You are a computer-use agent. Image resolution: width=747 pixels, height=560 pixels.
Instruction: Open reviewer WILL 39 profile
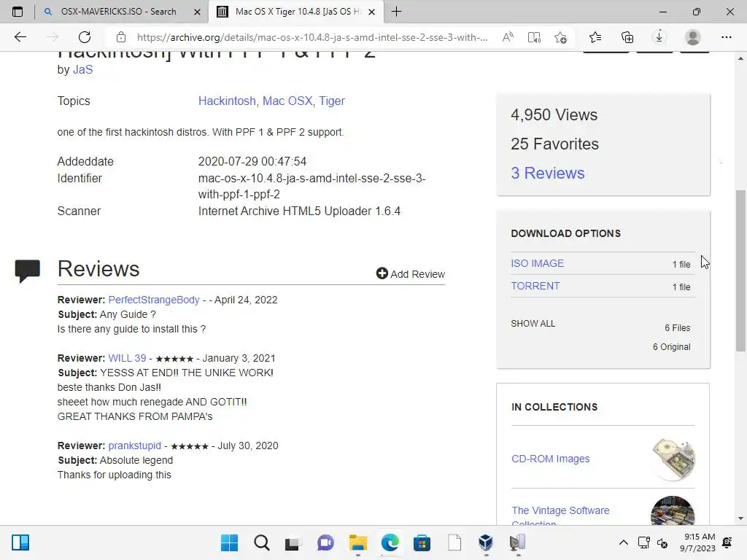click(x=127, y=358)
